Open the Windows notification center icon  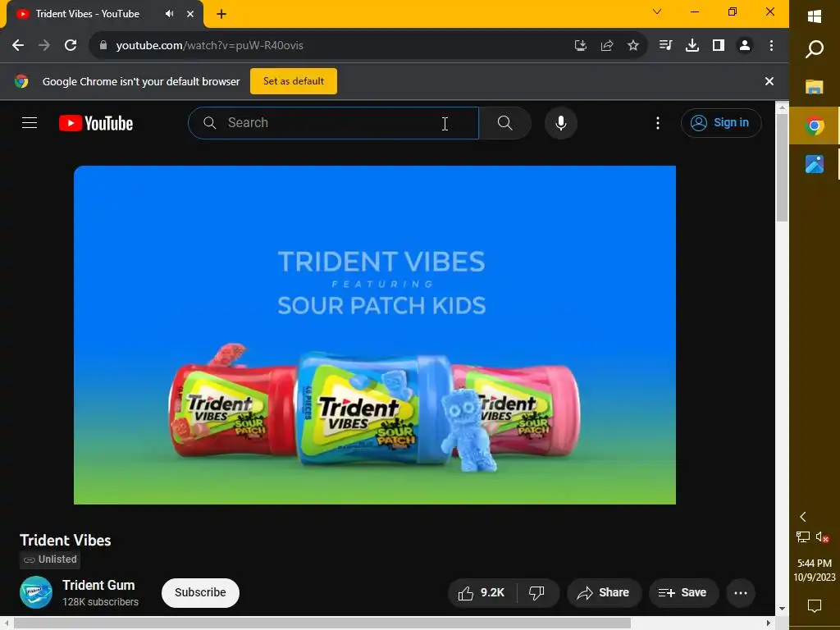pyautogui.click(x=815, y=605)
